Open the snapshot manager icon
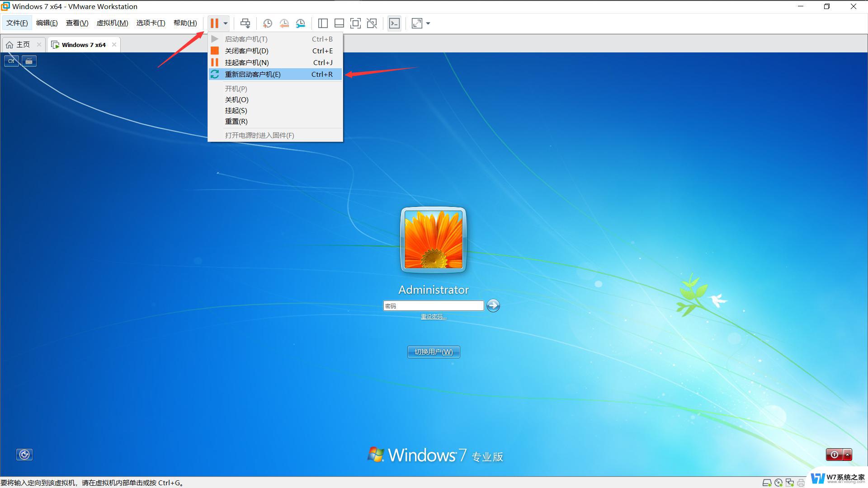This screenshot has width=868, height=488. 300,23
